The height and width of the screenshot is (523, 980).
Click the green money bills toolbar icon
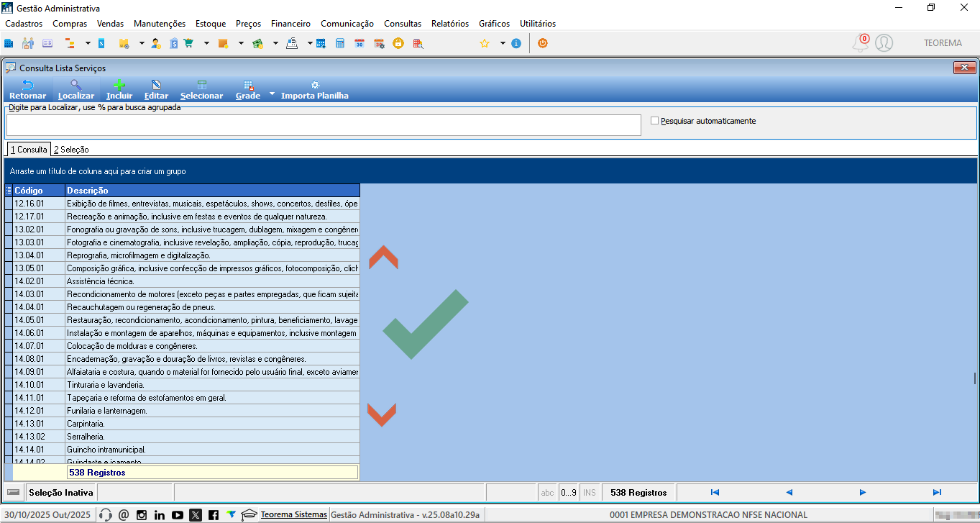point(257,43)
